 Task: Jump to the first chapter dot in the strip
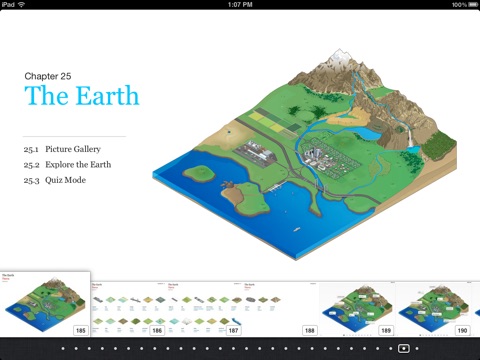[63, 349]
